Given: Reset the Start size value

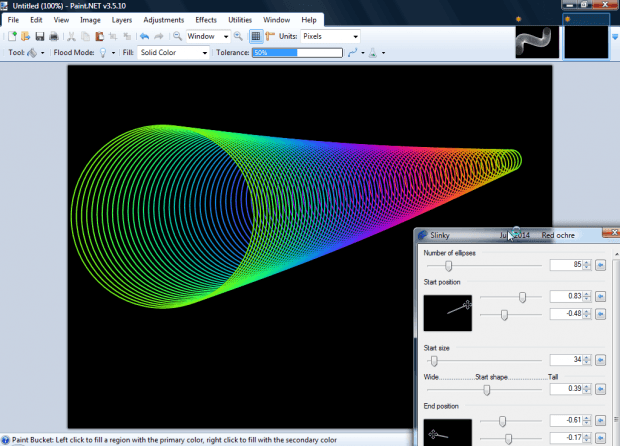Looking at the screenshot, I should (x=601, y=360).
